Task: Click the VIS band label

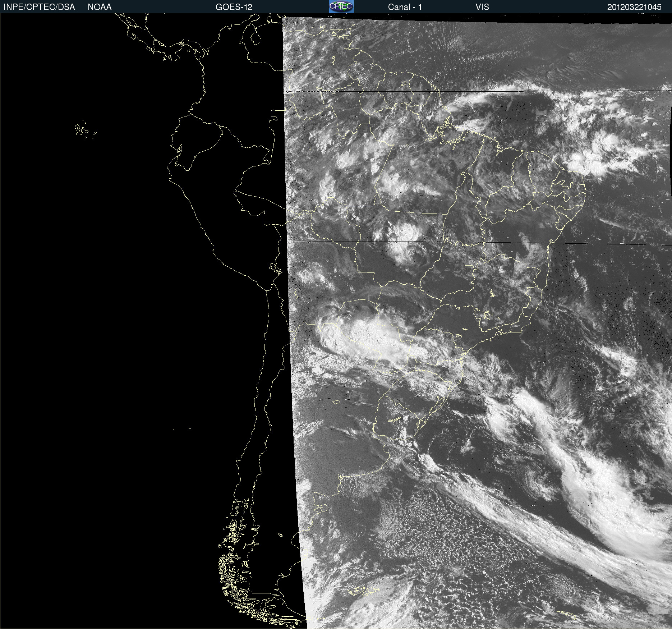Action: click(x=482, y=7)
